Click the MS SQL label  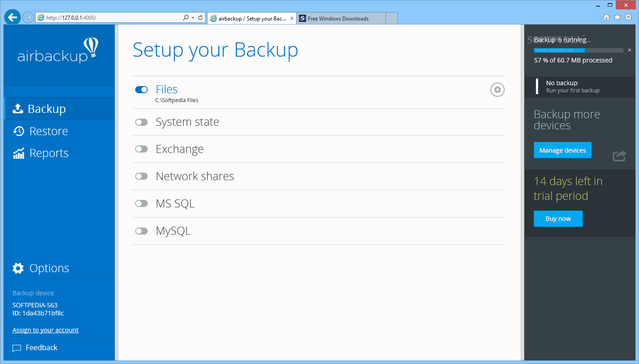pyautogui.click(x=175, y=203)
